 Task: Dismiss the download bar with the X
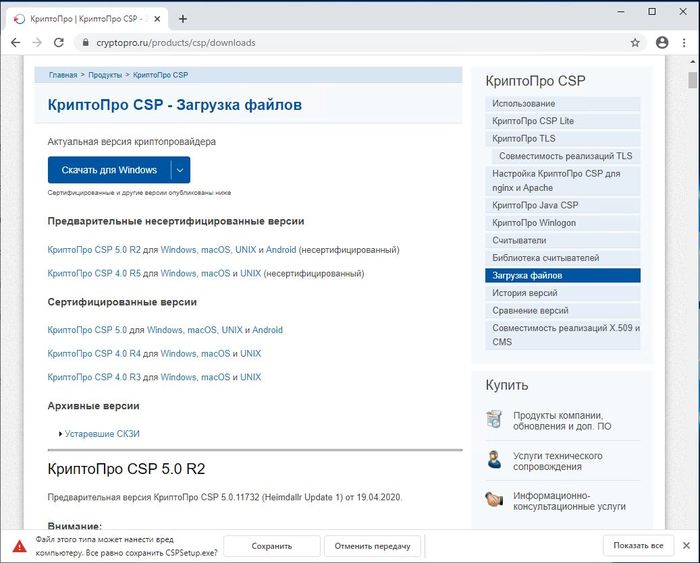pyautogui.click(x=686, y=545)
